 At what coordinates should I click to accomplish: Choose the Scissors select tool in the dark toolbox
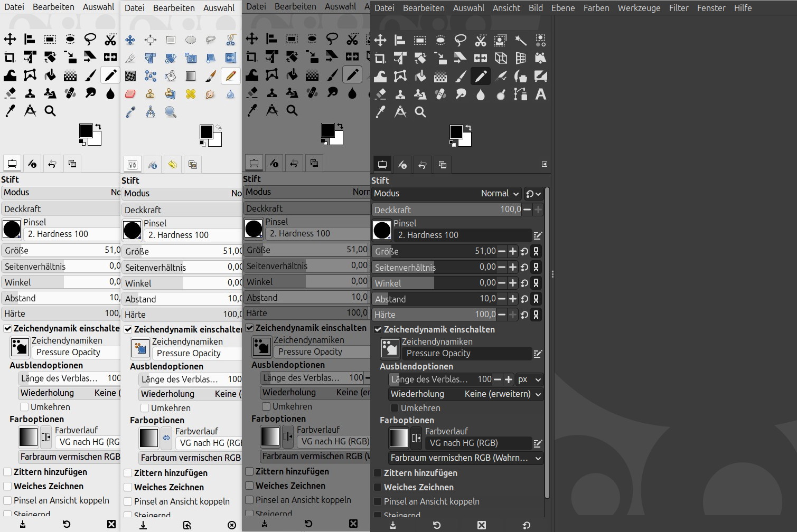coord(481,40)
